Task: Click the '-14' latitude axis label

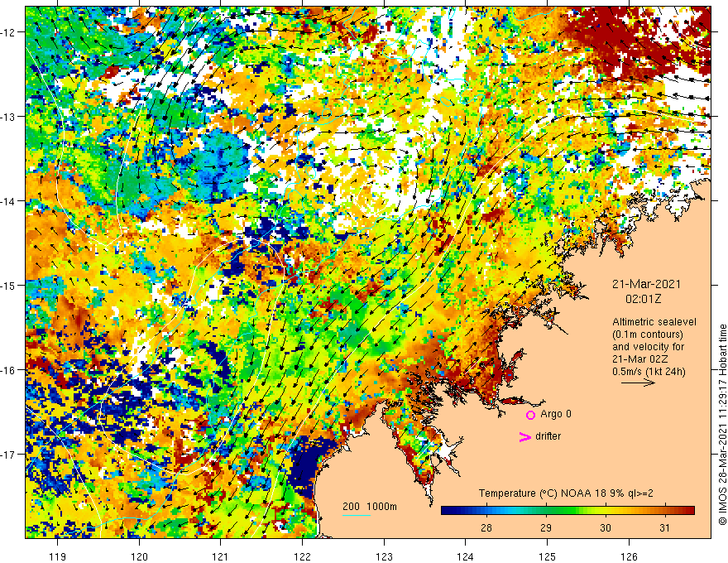Action: pyautogui.click(x=9, y=201)
